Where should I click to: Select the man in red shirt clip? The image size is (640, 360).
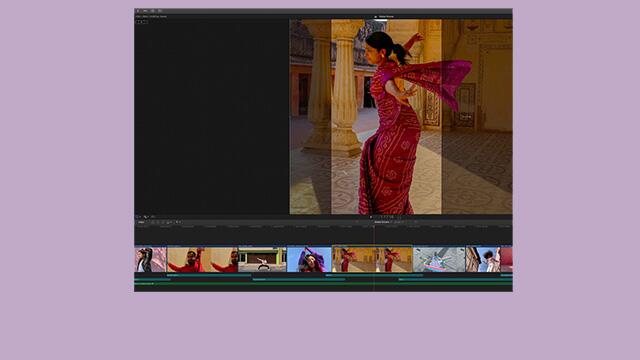(202, 259)
